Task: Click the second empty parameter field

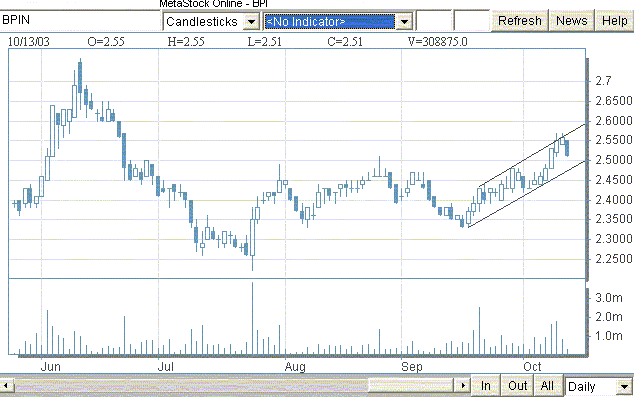Action: coord(471,21)
